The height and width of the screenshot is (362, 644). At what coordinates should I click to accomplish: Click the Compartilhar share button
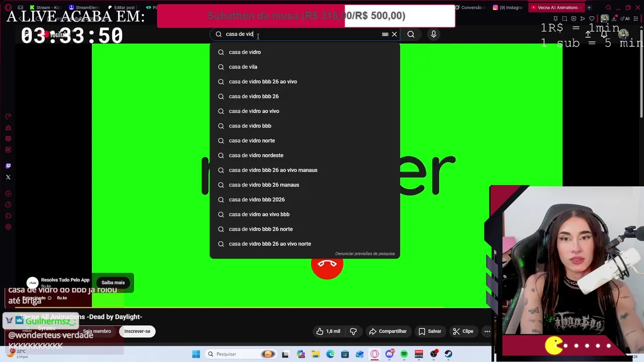pyautogui.click(x=387, y=331)
